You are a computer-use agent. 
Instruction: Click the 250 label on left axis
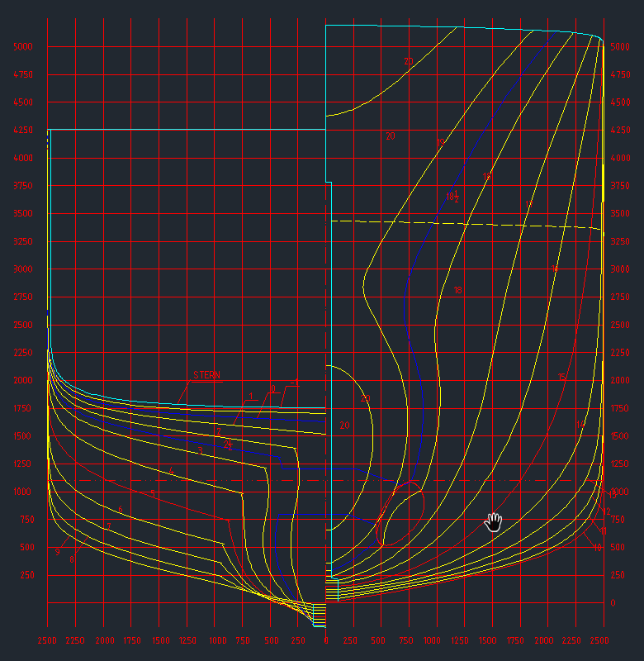[x=27, y=575]
